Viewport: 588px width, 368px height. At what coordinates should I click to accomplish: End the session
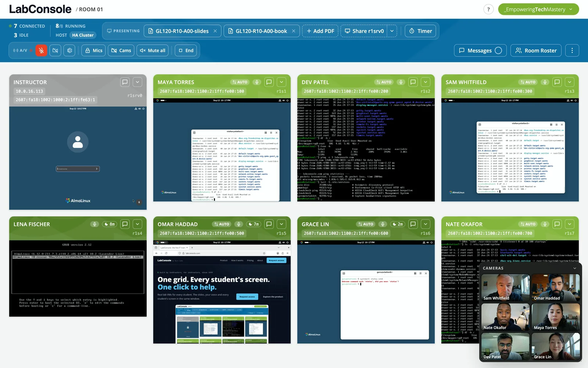pyautogui.click(x=186, y=50)
